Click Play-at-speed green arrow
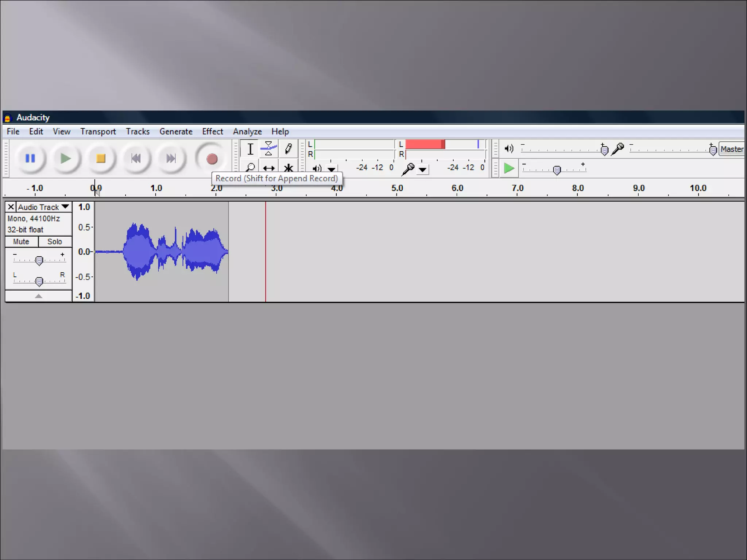This screenshot has width=747, height=560. click(x=509, y=168)
